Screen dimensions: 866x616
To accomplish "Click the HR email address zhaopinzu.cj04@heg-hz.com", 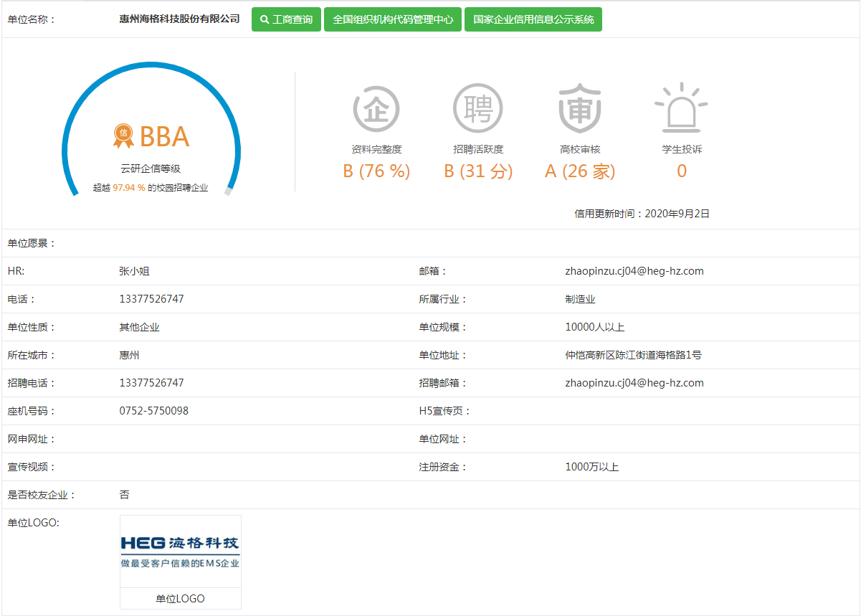I will tap(634, 271).
